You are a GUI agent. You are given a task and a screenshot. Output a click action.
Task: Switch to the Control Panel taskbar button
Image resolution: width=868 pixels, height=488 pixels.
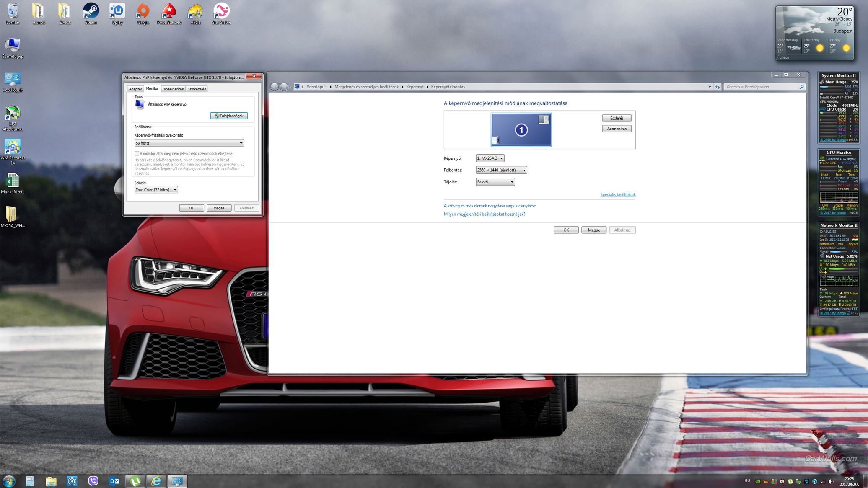(x=177, y=481)
